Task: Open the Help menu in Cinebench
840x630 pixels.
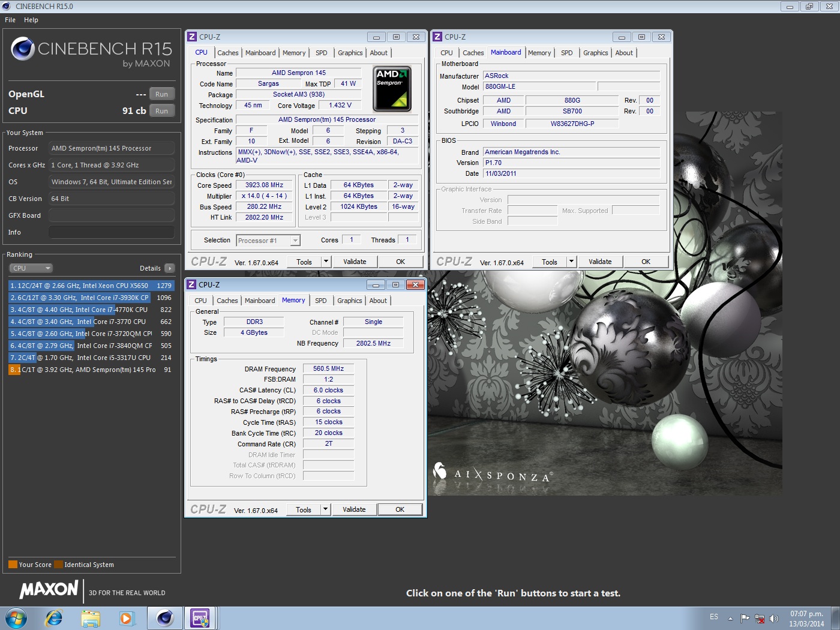Action: [x=31, y=20]
